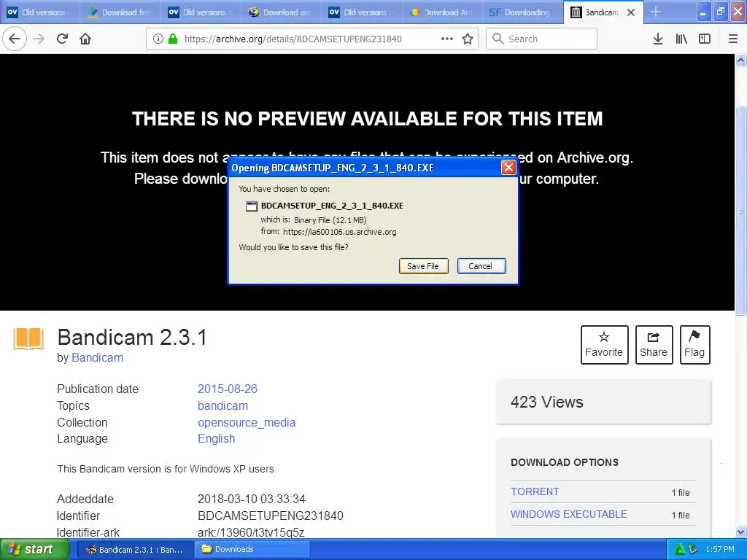
Task: Click the forward navigation arrow
Action: pyautogui.click(x=39, y=39)
